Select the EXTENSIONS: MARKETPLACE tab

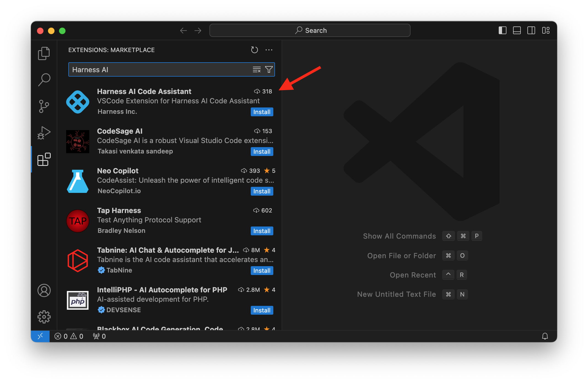pyautogui.click(x=111, y=50)
